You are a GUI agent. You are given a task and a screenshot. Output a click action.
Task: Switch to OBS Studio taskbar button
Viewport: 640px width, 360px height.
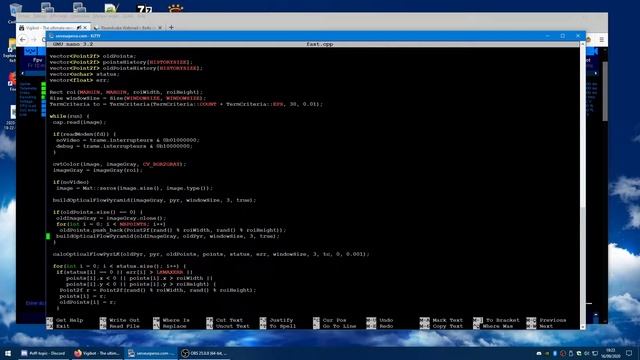[204, 353]
